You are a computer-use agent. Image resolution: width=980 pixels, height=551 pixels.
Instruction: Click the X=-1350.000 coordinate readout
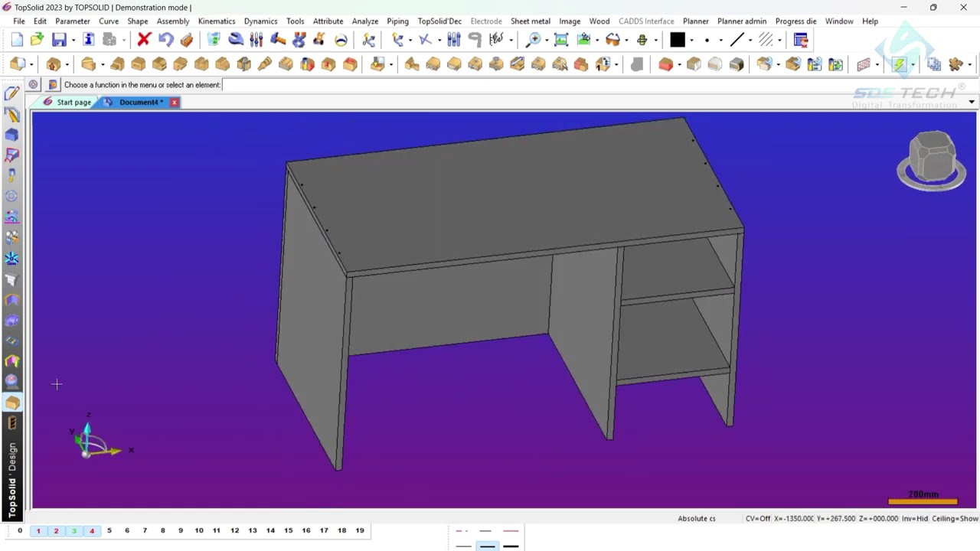(794, 518)
